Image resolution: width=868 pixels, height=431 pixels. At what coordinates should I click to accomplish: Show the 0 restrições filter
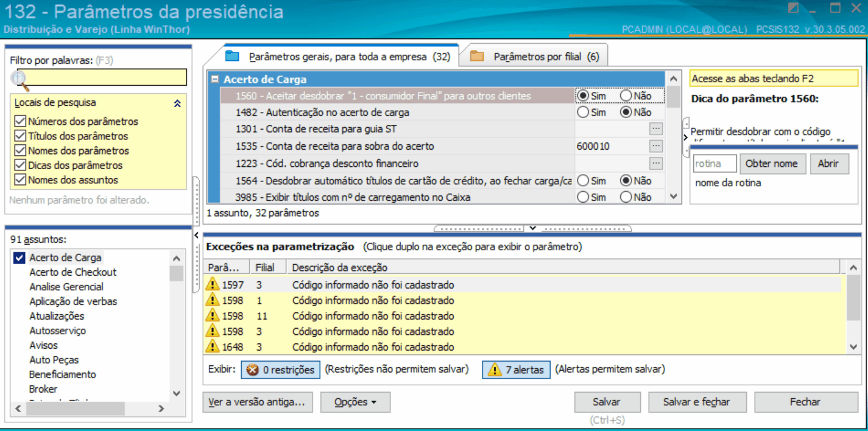[x=281, y=370]
